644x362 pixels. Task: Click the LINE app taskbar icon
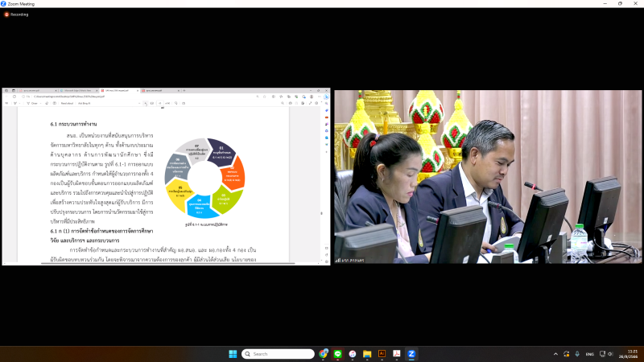coord(338,354)
